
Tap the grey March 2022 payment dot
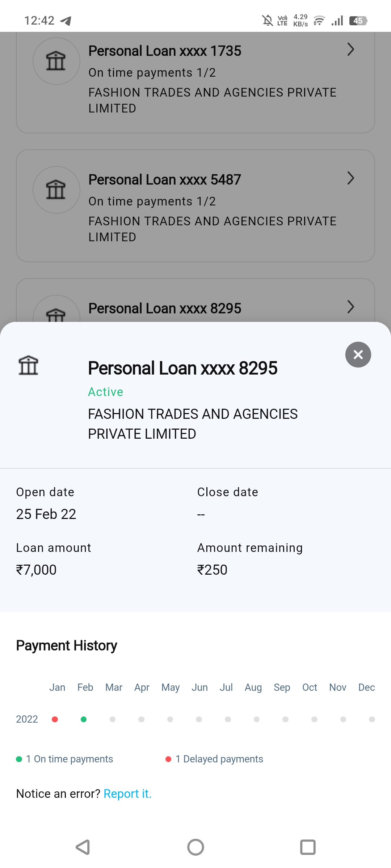pyautogui.click(x=113, y=719)
